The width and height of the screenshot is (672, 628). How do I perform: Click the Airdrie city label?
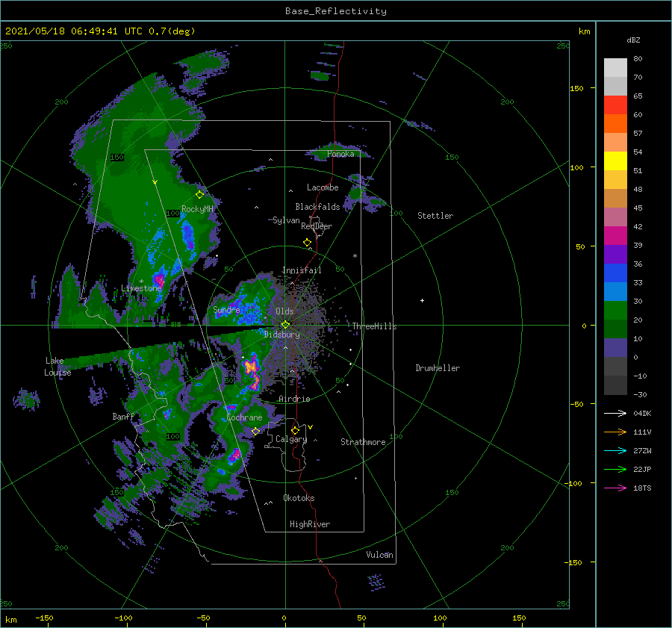point(294,399)
